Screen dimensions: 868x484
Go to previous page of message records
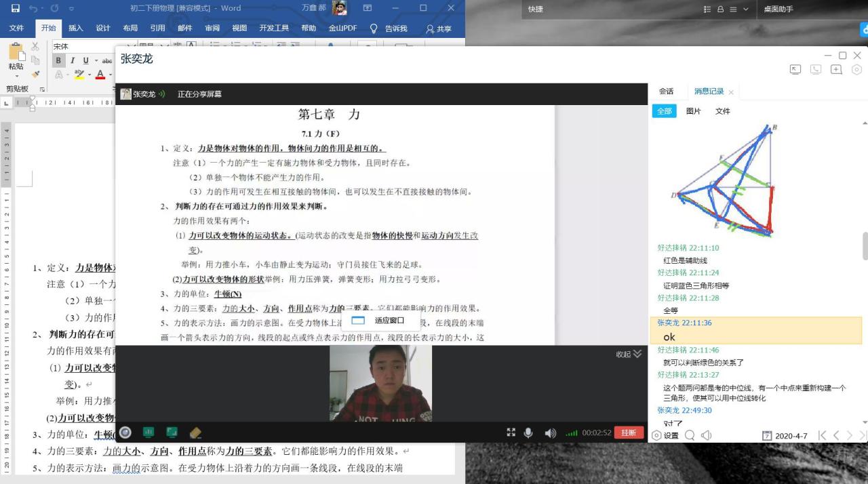coord(836,436)
